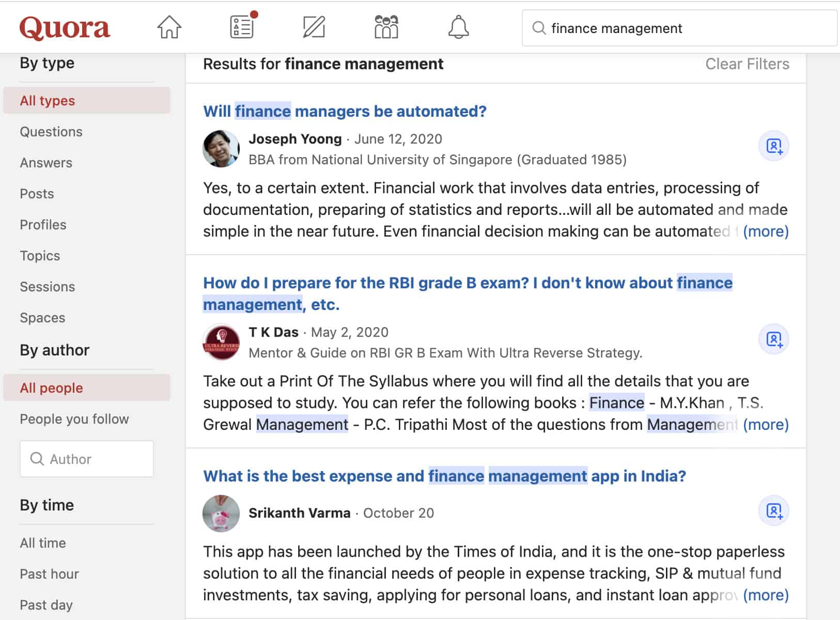Filter results to Past hour
Viewport: 840px width, 620px height.
pos(49,574)
